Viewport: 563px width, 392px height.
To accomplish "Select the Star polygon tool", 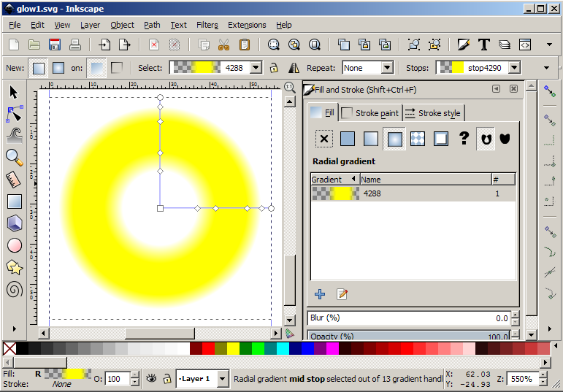I will click(x=14, y=268).
